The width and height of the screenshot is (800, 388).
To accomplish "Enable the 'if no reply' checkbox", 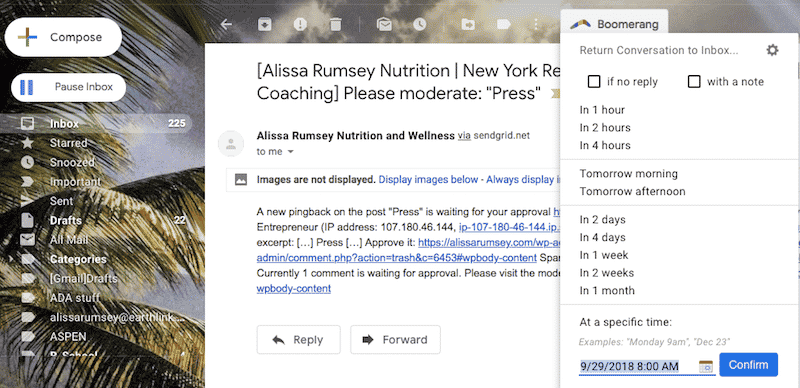I will pos(594,82).
